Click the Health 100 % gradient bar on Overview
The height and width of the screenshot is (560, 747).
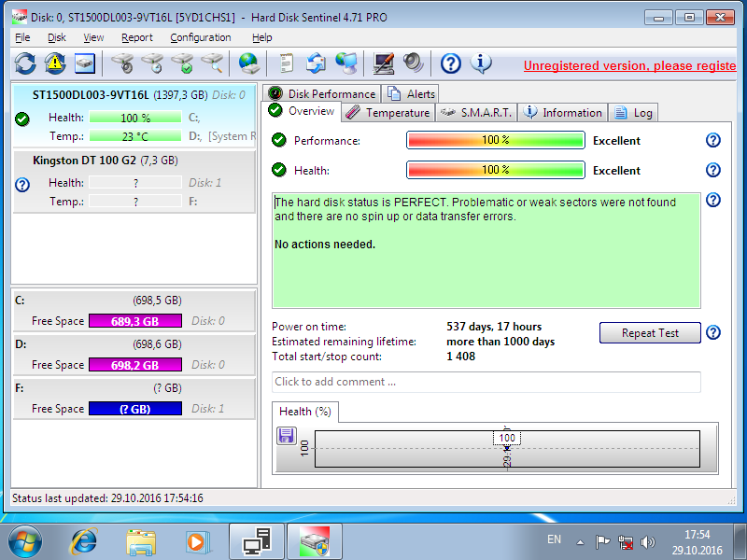[x=496, y=170]
